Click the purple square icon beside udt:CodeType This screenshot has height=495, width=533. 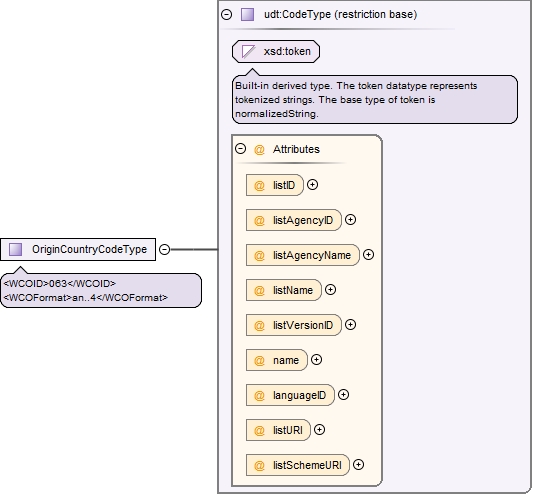247,15
